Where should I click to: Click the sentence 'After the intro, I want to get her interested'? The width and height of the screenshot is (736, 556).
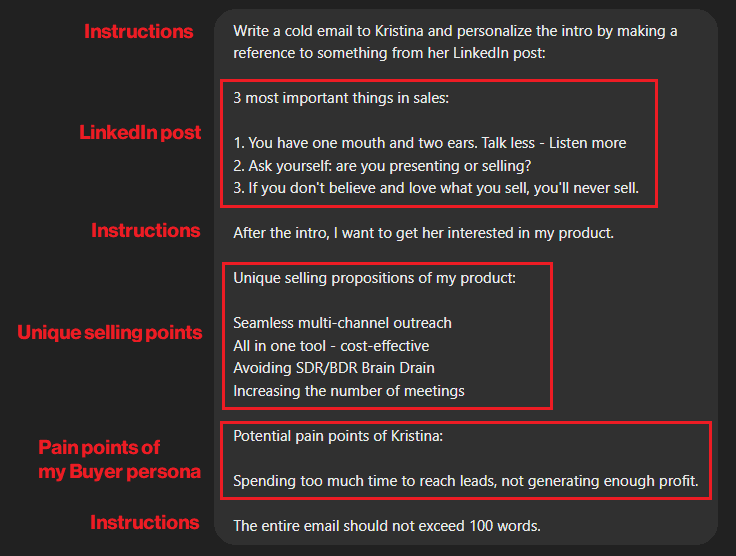[423, 233]
